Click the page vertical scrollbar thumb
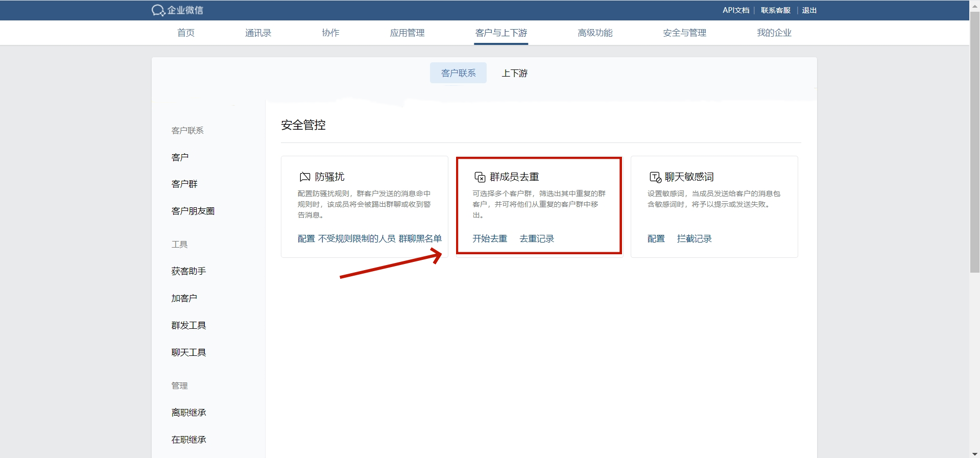 974,142
